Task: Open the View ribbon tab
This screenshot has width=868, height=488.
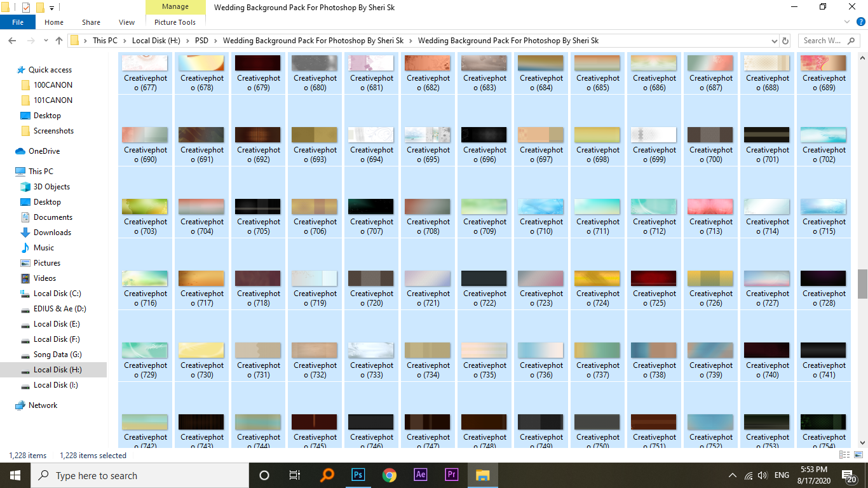Action: pos(127,22)
